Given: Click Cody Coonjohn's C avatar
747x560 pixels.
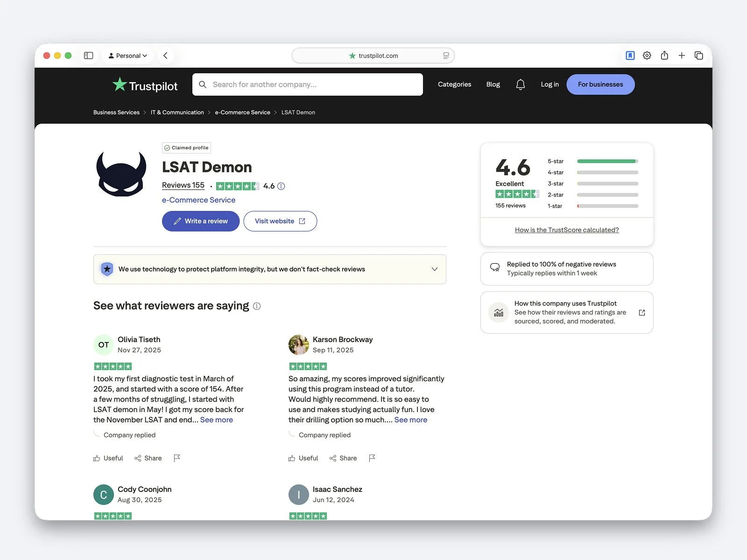Looking at the screenshot, I should point(104,495).
